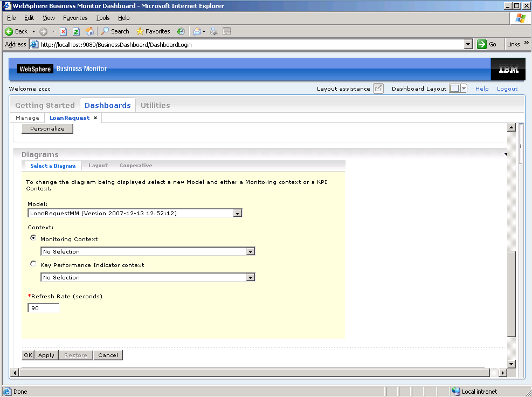Click the Forward arrow icon
The width and height of the screenshot is (532, 397).
coord(43,32)
